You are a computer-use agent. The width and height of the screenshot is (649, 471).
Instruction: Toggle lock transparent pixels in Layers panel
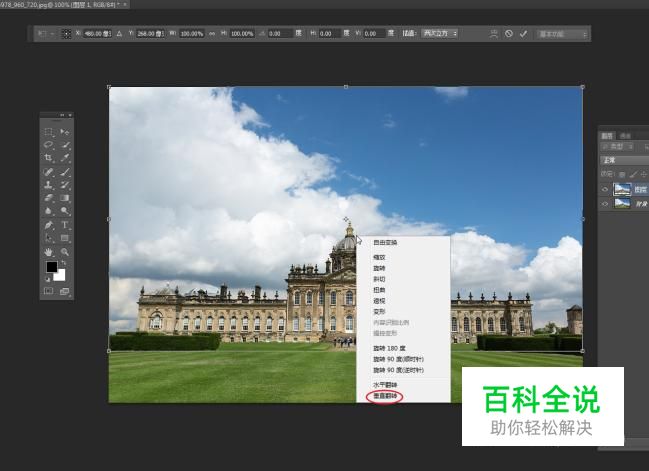[622, 174]
